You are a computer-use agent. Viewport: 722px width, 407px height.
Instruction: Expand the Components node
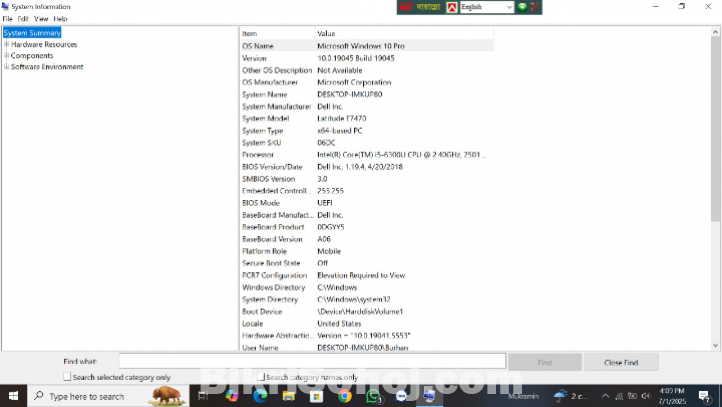point(6,55)
